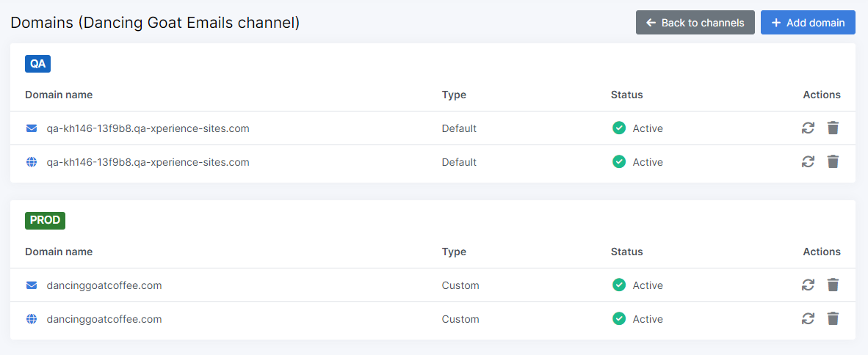Delete the QA website domain row
This screenshot has width=868, height=355.
coord(833,162)
